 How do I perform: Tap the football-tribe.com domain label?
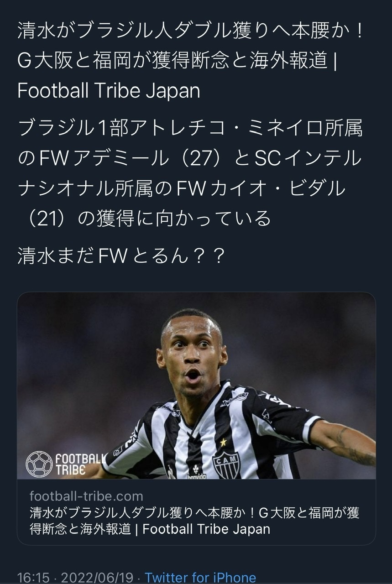point(86,496)
